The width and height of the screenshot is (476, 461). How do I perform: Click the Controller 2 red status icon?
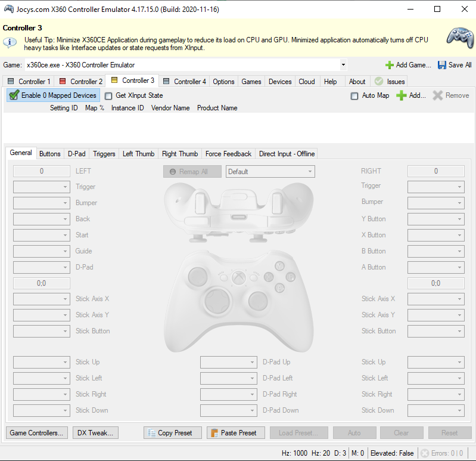coord(63,81)
